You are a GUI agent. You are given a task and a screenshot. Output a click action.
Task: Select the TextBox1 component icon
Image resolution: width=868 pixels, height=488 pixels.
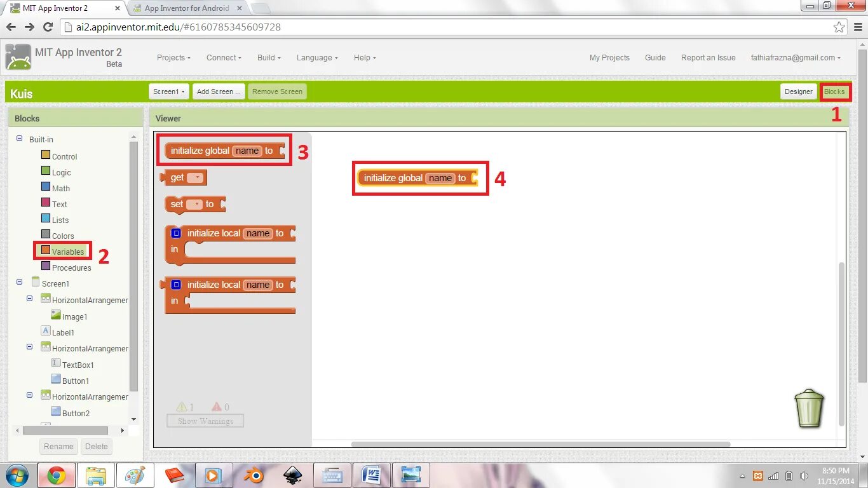(x=56, y=363)
